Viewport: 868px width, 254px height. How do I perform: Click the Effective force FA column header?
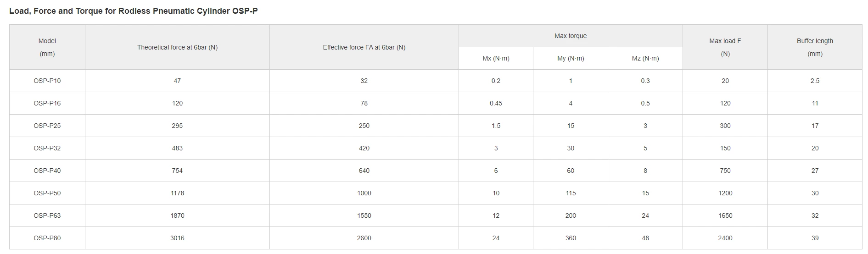click(364, 47)
